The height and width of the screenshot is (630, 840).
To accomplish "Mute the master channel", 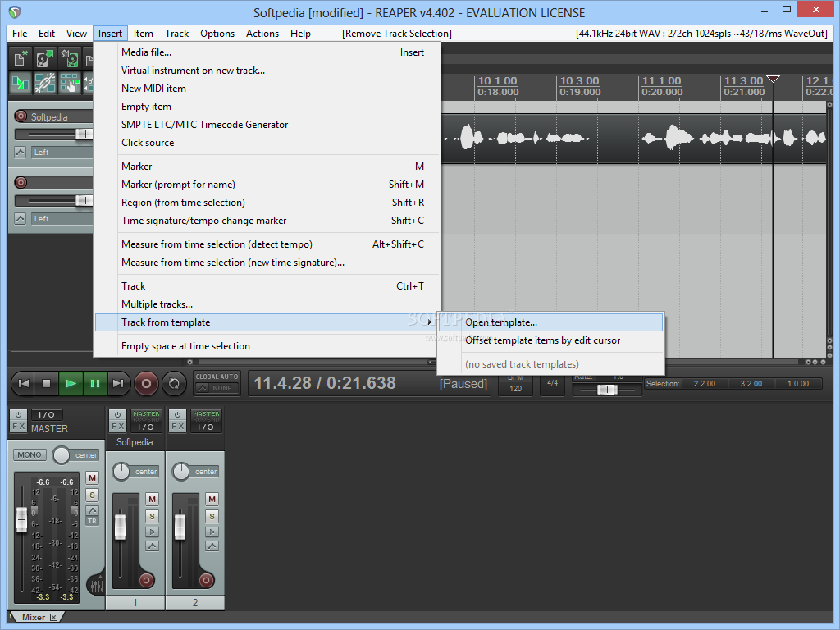I will coord(92,478).
